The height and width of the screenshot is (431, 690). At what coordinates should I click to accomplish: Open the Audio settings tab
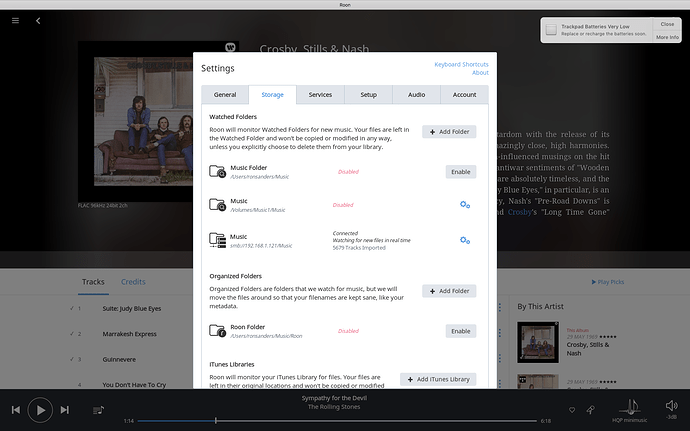tap(416, 95)
